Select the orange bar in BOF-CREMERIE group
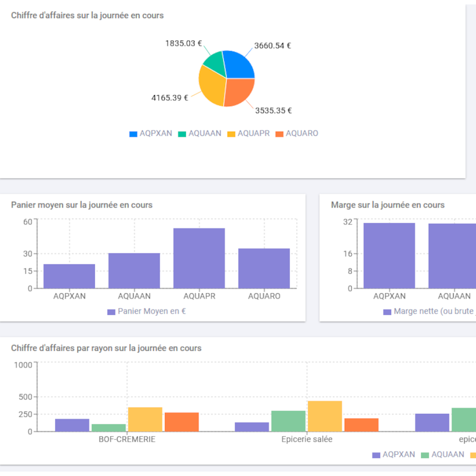 coord(181,422)
